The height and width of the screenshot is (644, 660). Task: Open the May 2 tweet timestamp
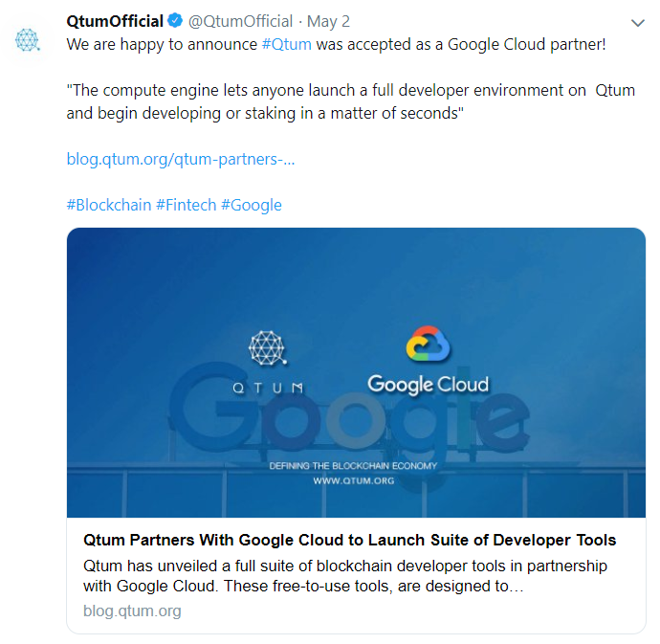[x=328, y=22]
